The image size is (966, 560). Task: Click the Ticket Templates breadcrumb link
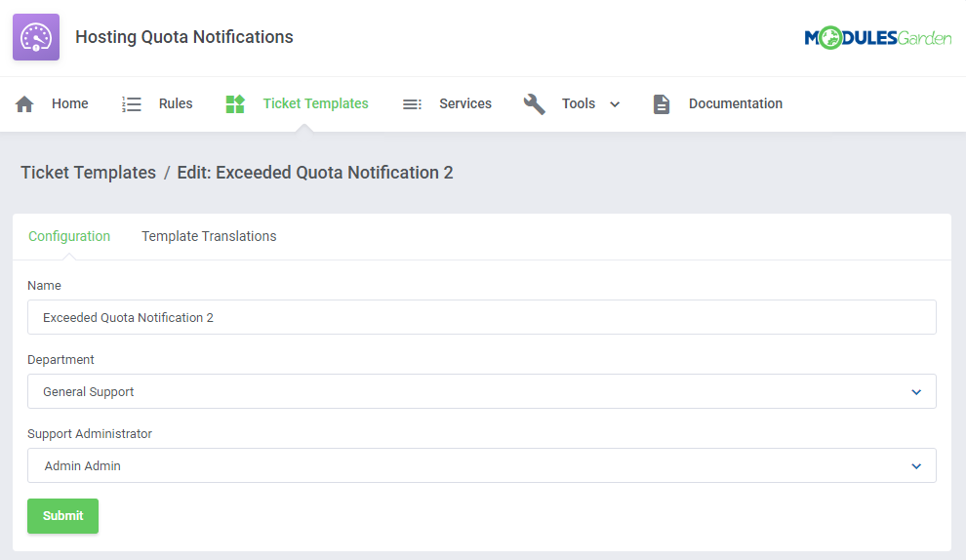(88, 173)
